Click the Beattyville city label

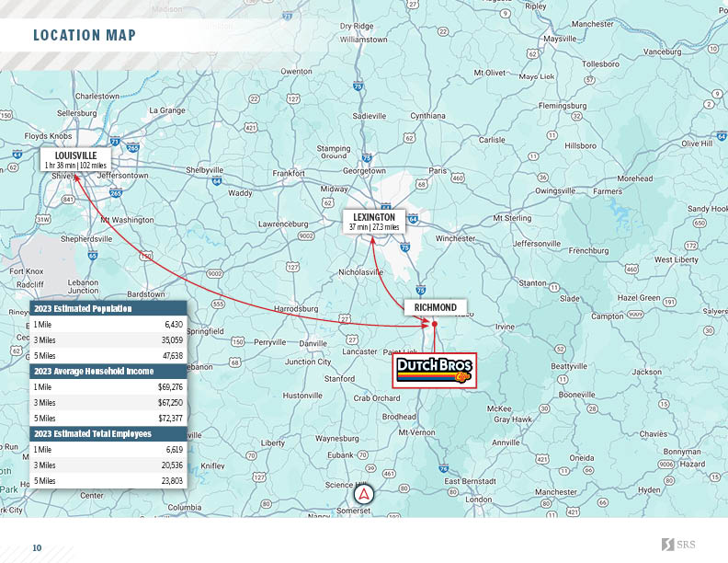pos(569,366)
